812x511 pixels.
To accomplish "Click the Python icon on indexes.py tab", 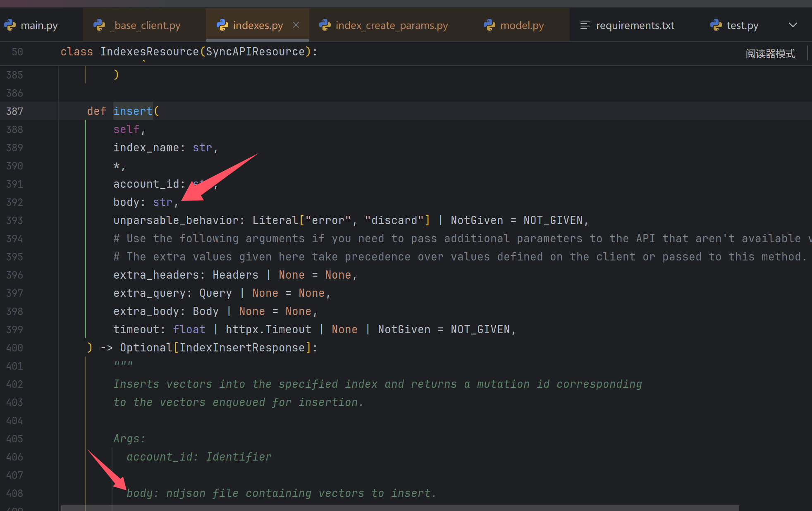I will tap(222, 25).
